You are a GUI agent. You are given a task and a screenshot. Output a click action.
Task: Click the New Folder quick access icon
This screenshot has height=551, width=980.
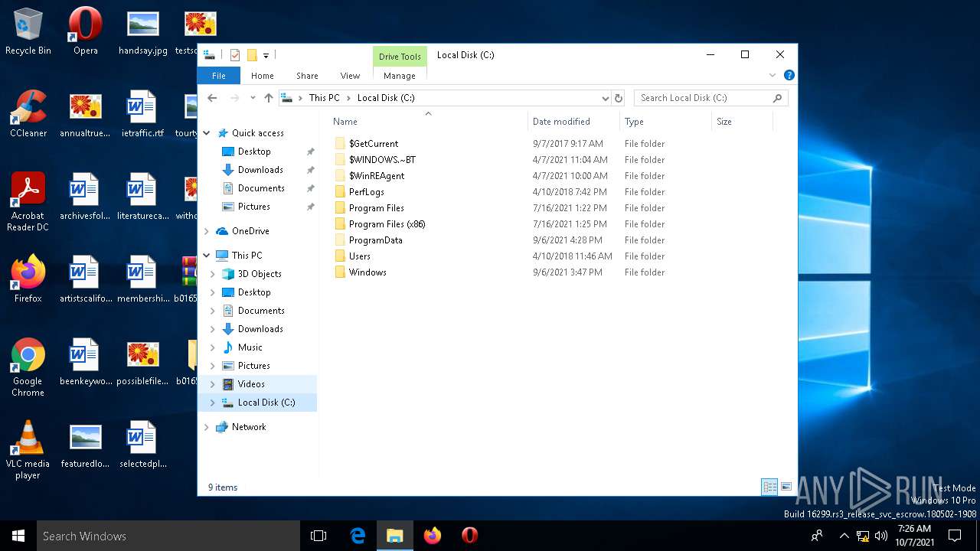pyautogui.click(x=251, y=55)
